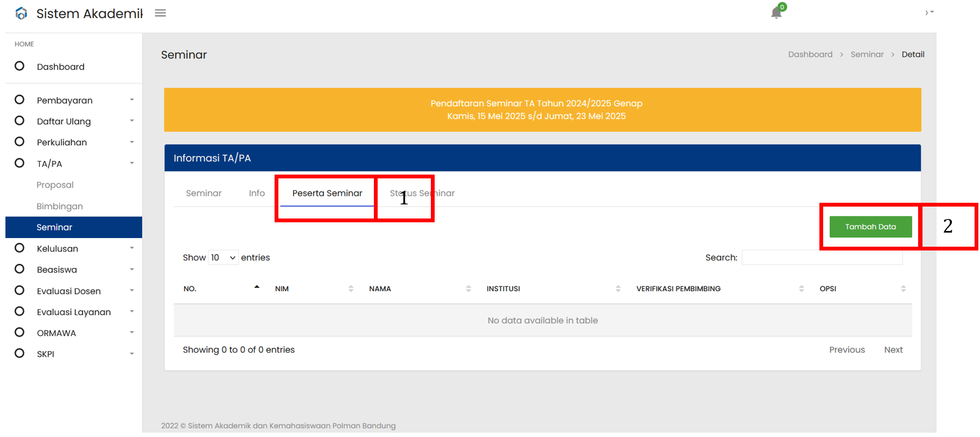
Task: Click the Kelulusan circle icon
Action: 20,248
